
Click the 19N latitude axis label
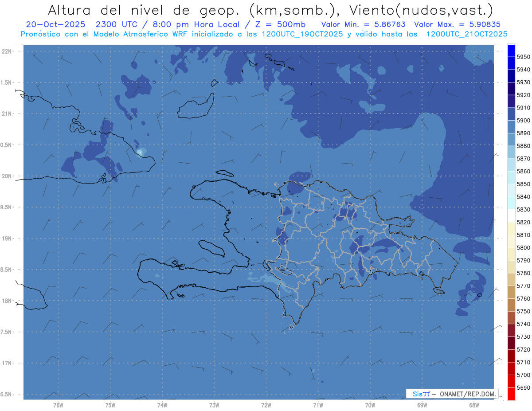(x=7, y=239)
